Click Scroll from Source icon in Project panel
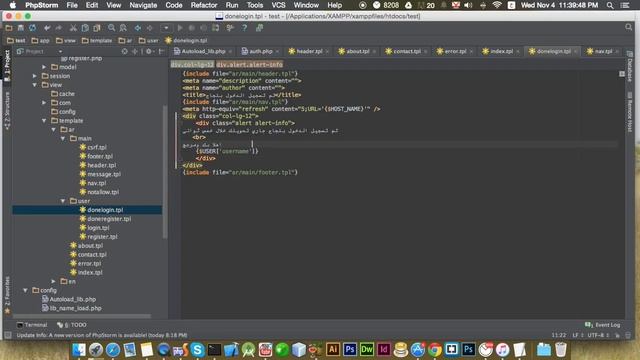 tap(124, 51)
